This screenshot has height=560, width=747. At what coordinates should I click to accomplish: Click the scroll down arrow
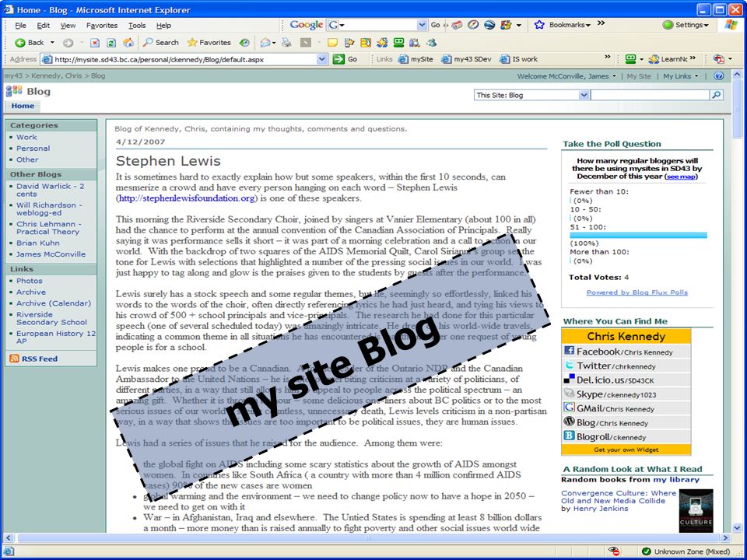[x=737, y=527]
